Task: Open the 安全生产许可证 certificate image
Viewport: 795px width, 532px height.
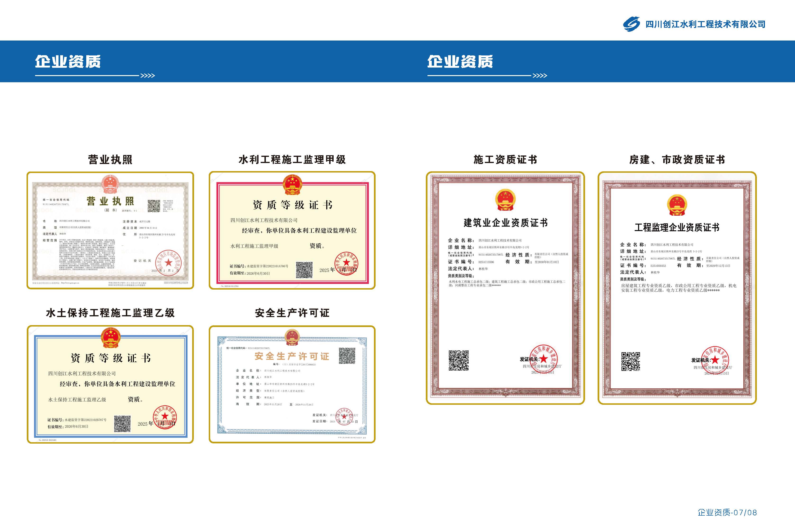Action: coord(292,384)
